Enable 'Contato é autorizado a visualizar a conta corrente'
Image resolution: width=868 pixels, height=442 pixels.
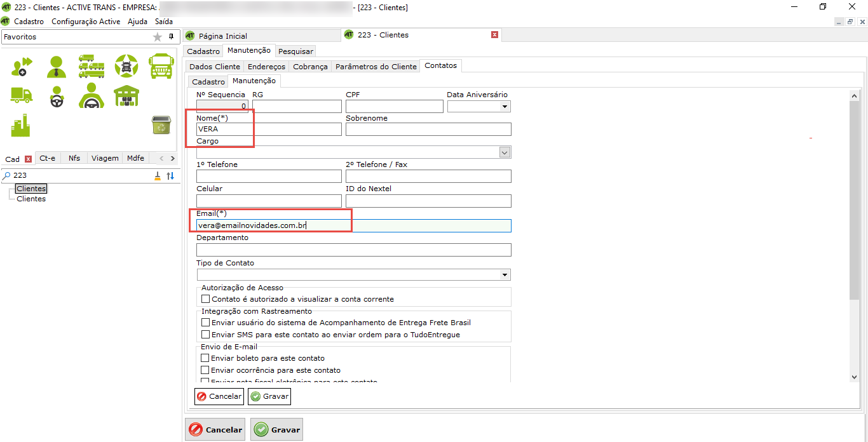(205, 299)
